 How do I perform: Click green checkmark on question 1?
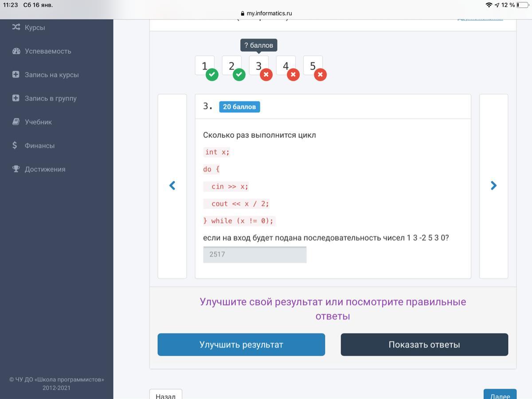212,75
